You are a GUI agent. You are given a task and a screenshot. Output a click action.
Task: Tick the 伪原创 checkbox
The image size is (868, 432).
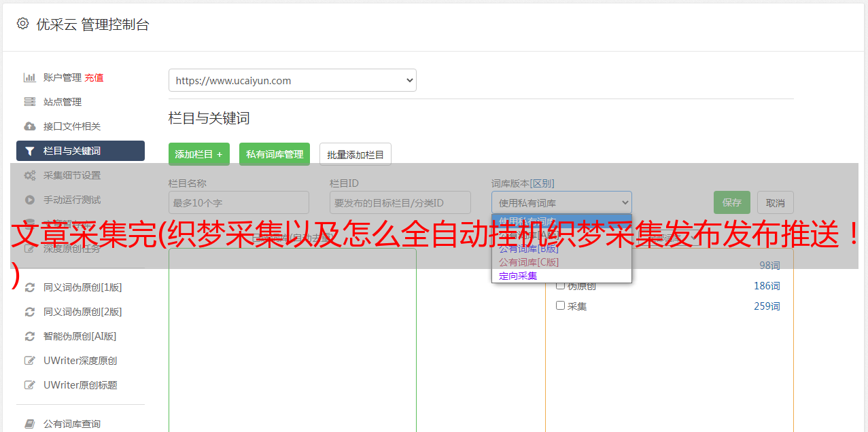coord(561,285)
